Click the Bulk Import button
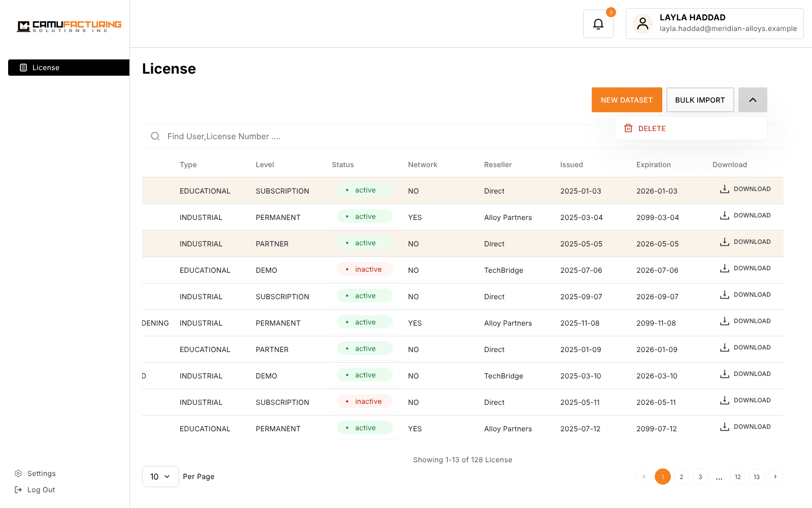Image resolution: width=812 pixels, height=508 pixels. [700, 100]
